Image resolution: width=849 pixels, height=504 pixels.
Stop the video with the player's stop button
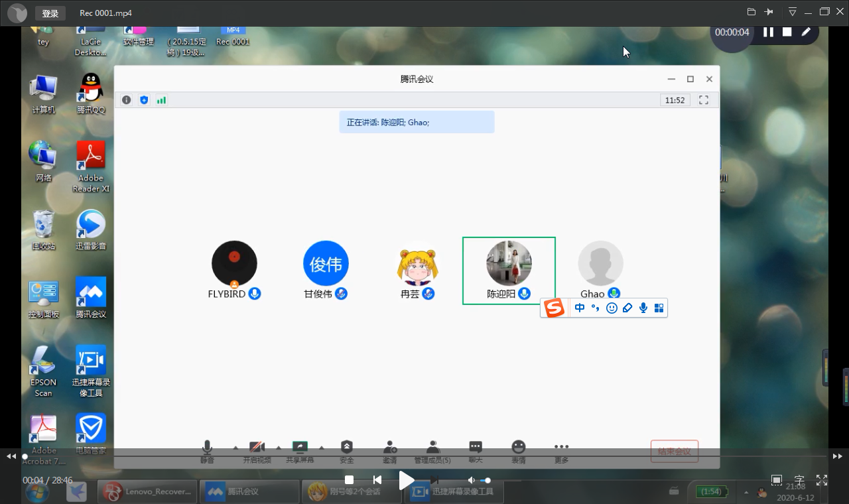(x=349, y=480)
